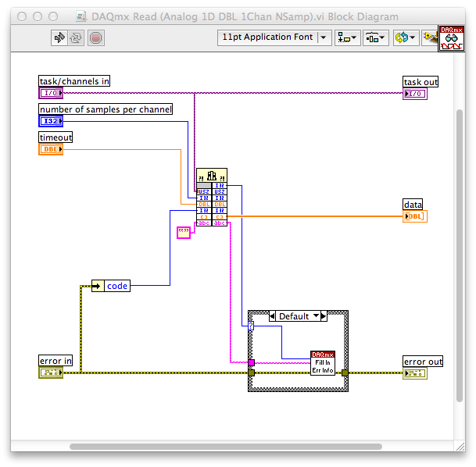Screen dimensions: 476x467
Task: Click the Fill In Err Info subVI
Action: pos(323,363)
